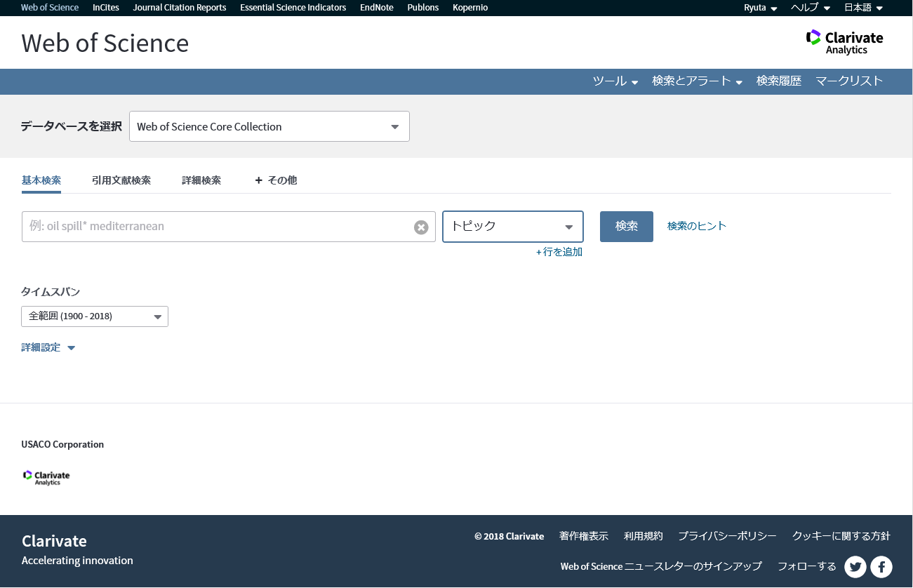913x588 pixels.
Task: Open the プライバシーポリシー footer link
Action: coord(727,536)
